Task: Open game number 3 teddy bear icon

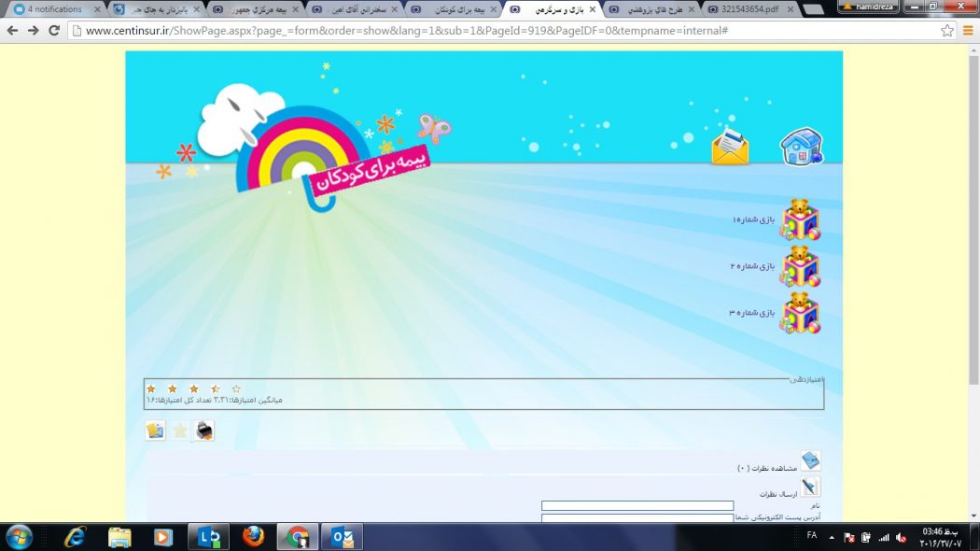Action: click(x=800, y=313)
